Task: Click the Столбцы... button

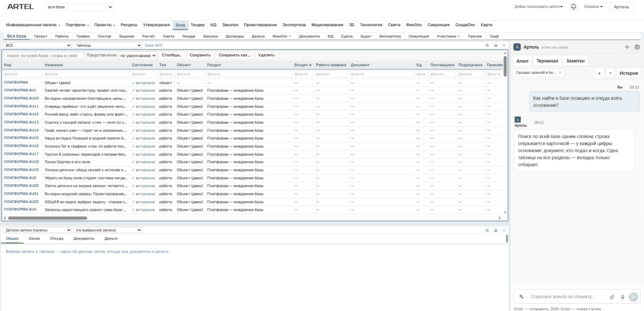Action: (171, 55)
